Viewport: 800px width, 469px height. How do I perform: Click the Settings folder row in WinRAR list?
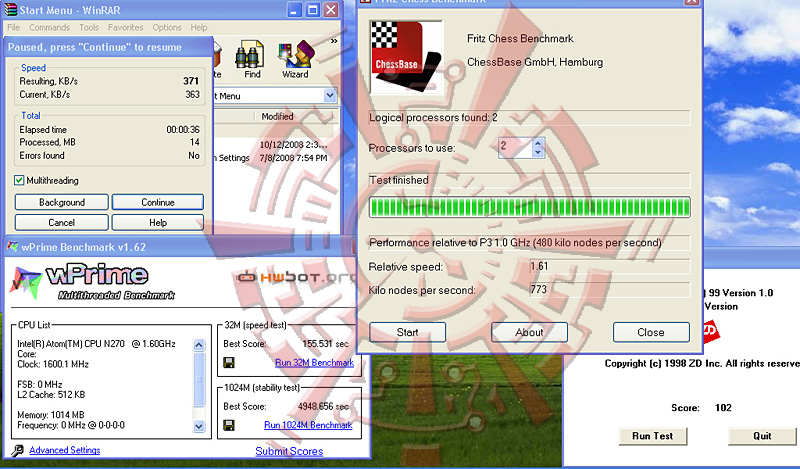point(273,158)
